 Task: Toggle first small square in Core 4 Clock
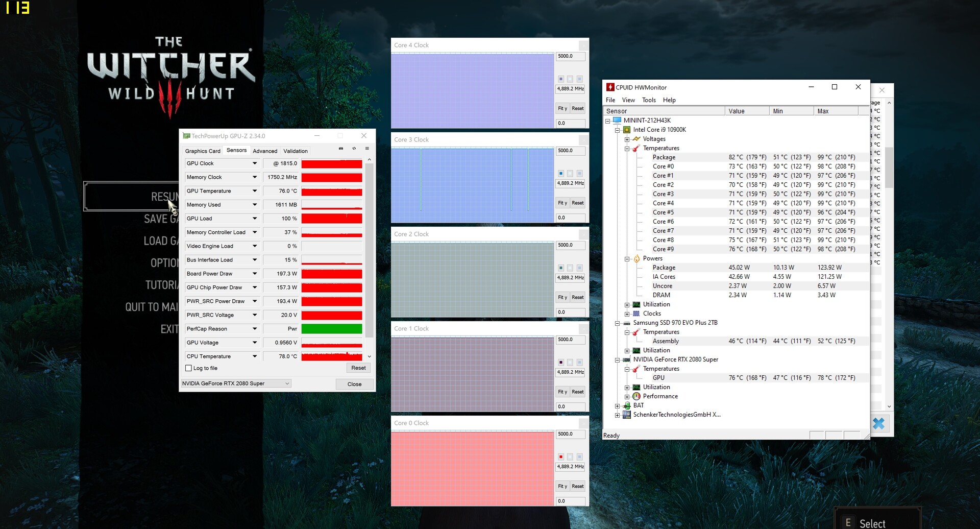click(x=561, y=79)
